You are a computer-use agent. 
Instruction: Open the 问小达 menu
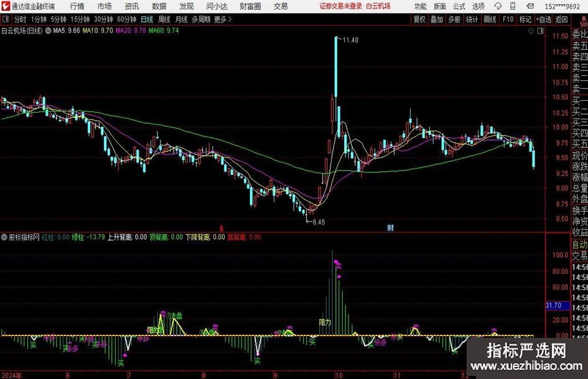(217, 6)
